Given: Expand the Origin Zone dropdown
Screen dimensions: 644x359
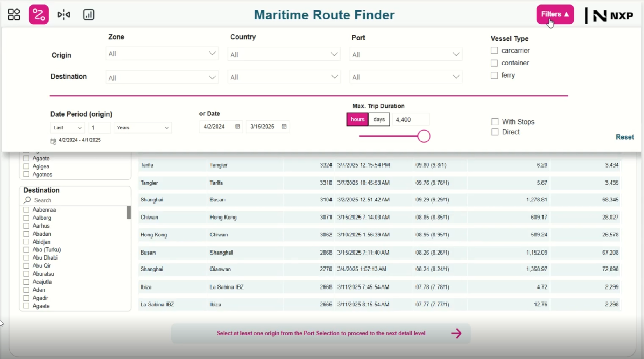Looking at the screenshot, I should [x=162, y=54].
